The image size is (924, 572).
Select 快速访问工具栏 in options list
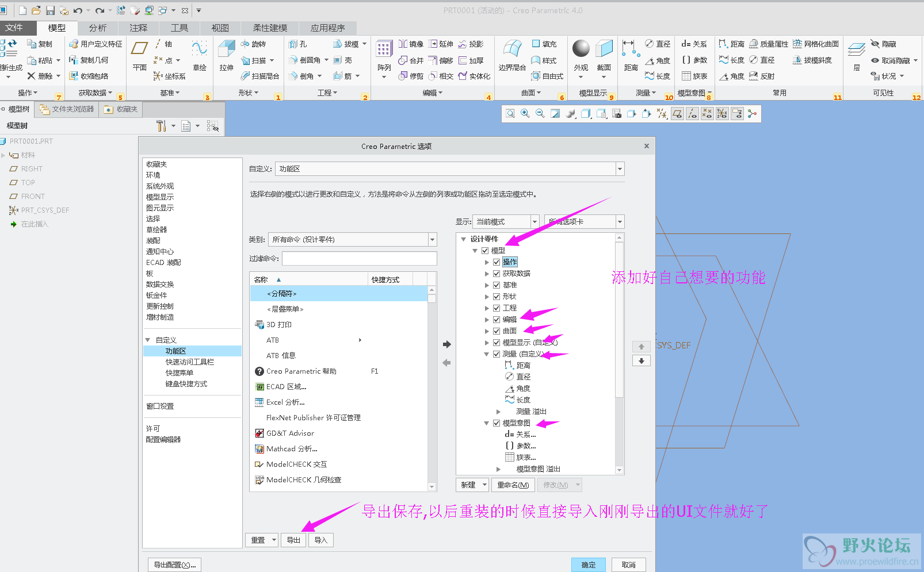[190, 362]
